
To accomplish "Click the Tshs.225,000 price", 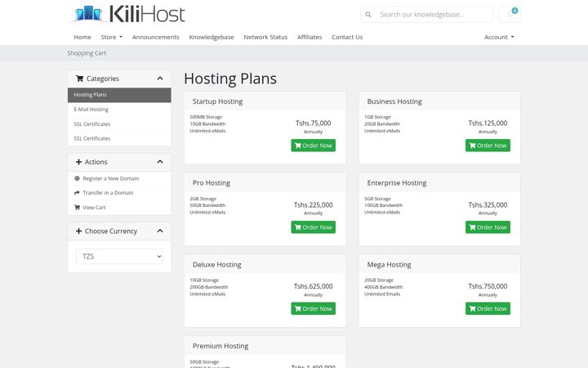I will 313,205.
